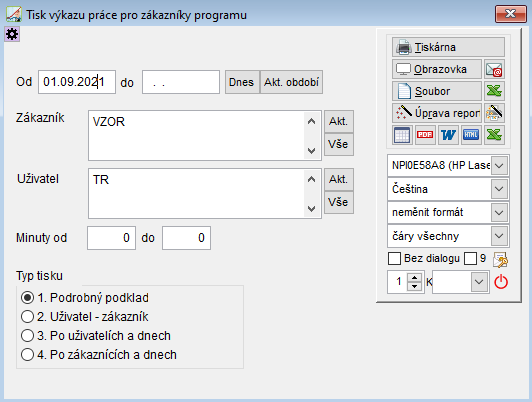Click the empty 'do' date field
532x402 pixels.
click(x=181, y=82)
